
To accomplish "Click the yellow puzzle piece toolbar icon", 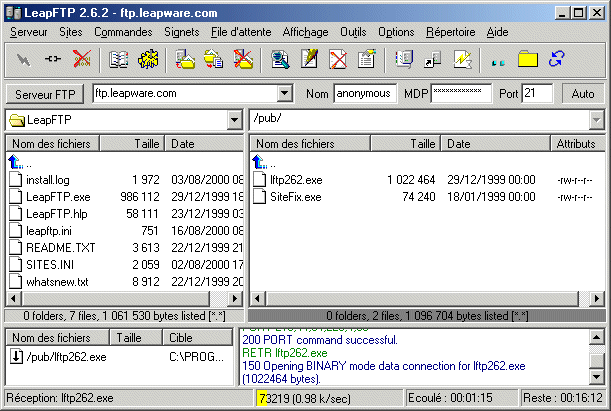I will click(x=148, y=60).
